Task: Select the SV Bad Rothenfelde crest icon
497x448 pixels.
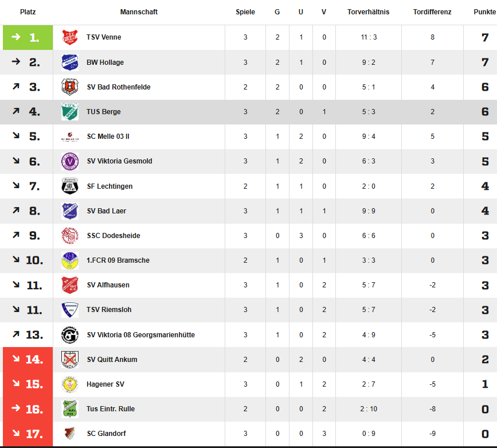Action: point(70,87)
